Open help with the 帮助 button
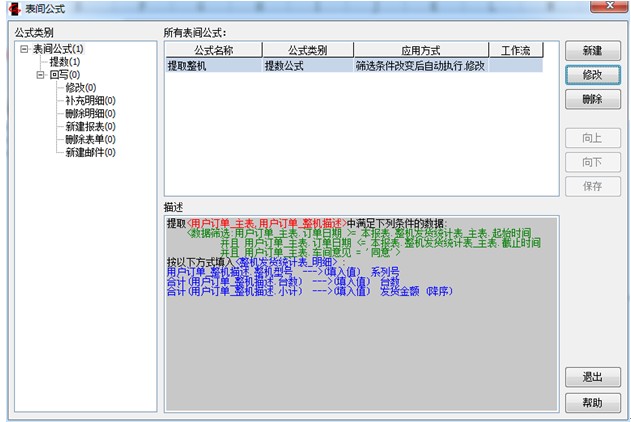This screenshot has width=631, height=422. click(591, 402)
